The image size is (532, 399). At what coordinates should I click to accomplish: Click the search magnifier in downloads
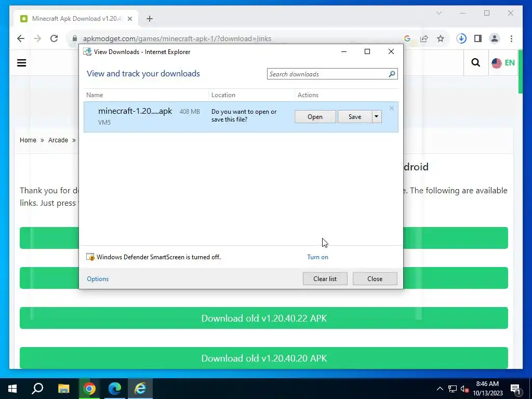coord(392,74)
